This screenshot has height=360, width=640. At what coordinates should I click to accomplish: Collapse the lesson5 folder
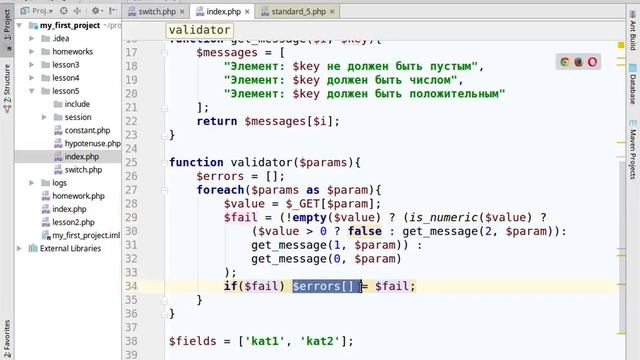[x=31, y=91]
